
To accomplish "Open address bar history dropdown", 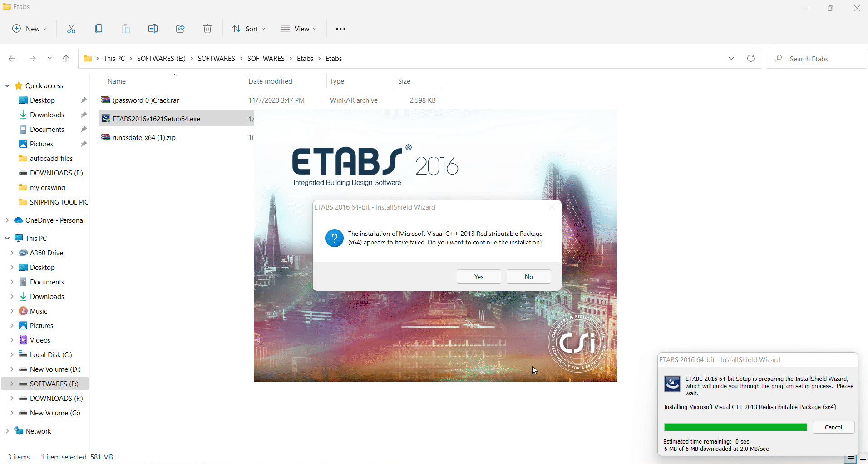I will pos(731,58).
